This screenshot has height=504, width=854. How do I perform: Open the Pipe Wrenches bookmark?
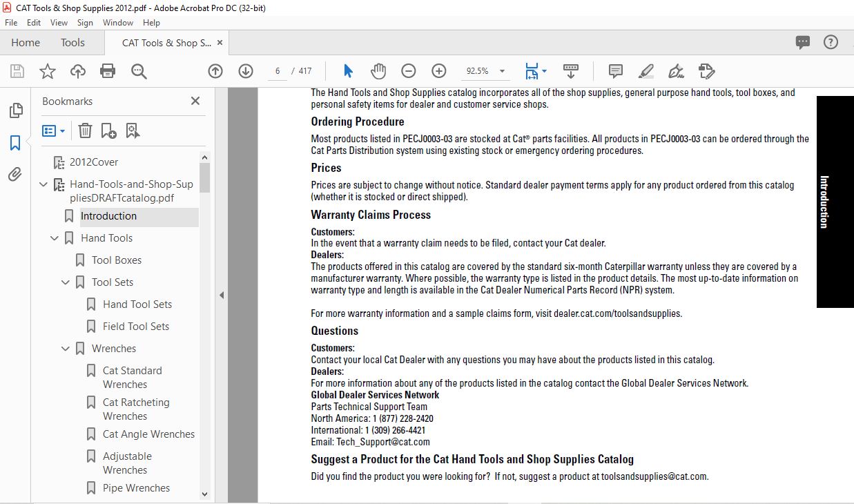(136, 488)
